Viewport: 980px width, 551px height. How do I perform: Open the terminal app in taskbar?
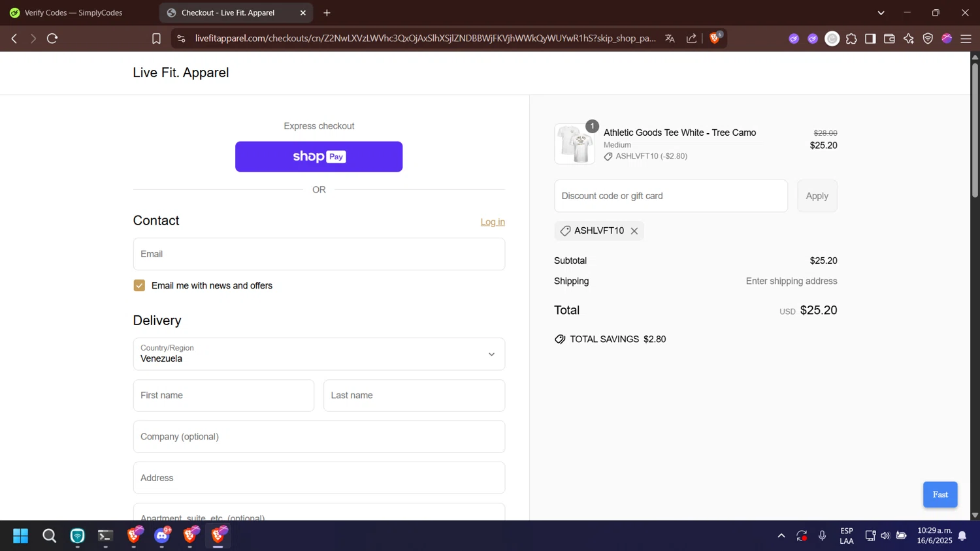click(x=105, y=536)
